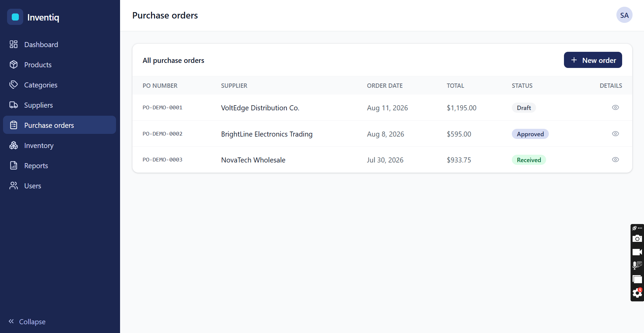Select BrightLine Electronics Trading supplier cell

pyautogui.click(x=267, y=134)
